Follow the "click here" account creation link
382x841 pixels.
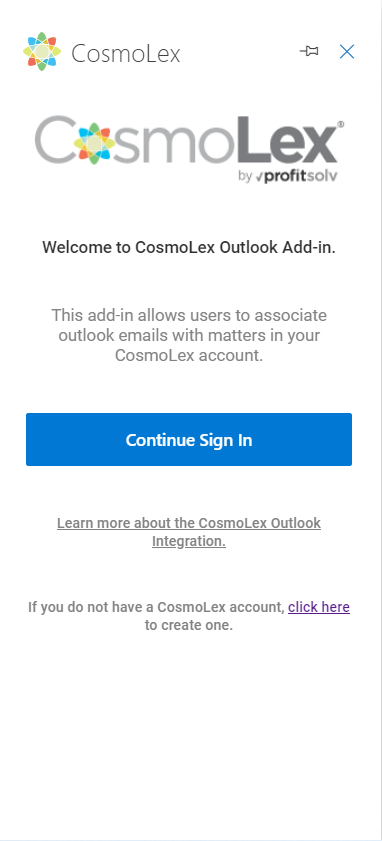click(319, 607)
